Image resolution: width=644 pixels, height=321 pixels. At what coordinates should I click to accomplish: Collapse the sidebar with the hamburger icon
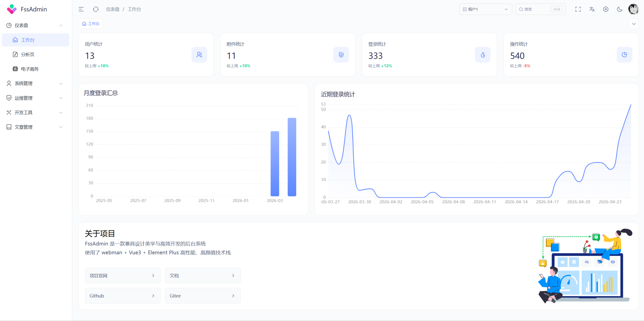81,9
